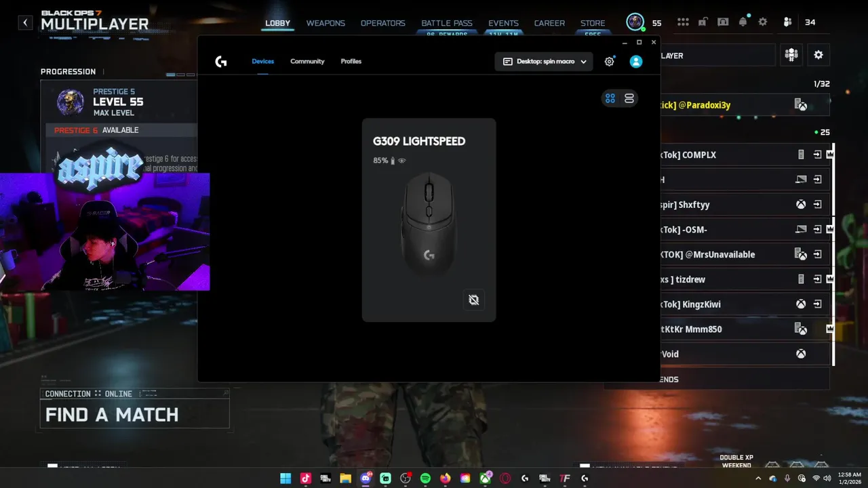Open the OPERATORS tab in game menu
This screenshot has width=868, height=488.
382,23
